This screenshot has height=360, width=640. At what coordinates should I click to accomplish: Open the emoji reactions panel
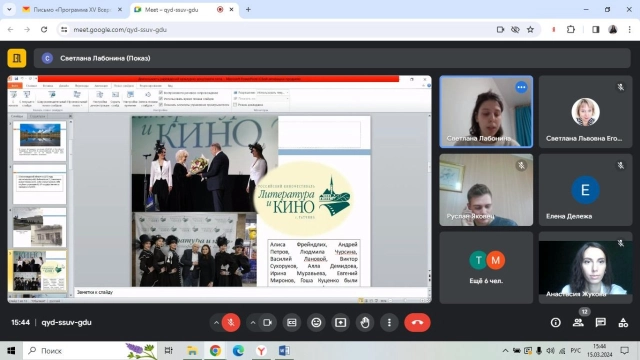pyautogui.click(x=316, y=322)
